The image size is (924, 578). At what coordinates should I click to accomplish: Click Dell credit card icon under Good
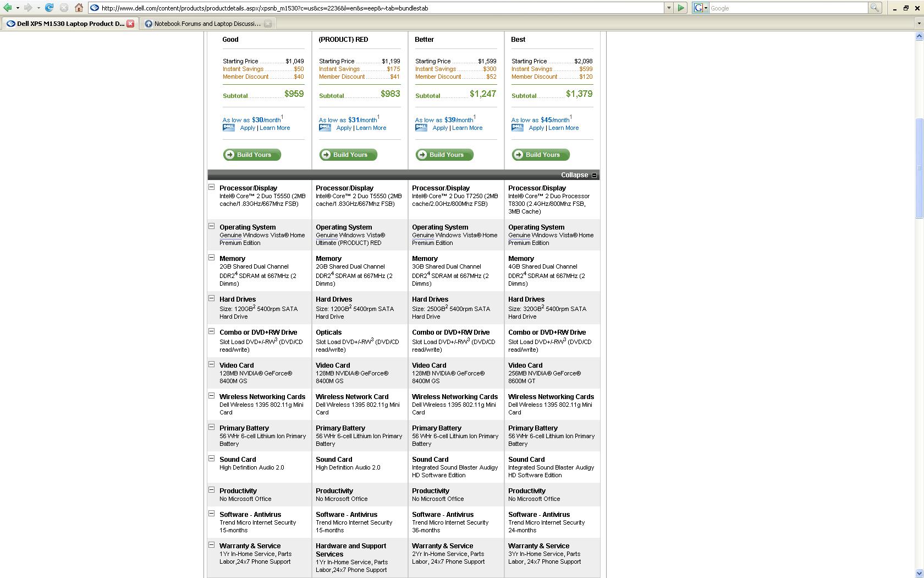click(x=229, y=128)
